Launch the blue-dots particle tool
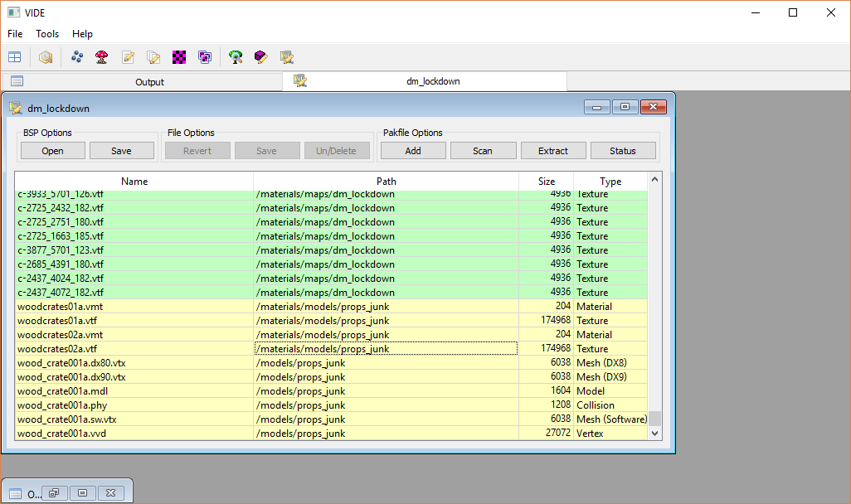Image resolution: width=851 pixels, height=504 pixels. pyautogui.click(x=77, y=57)
